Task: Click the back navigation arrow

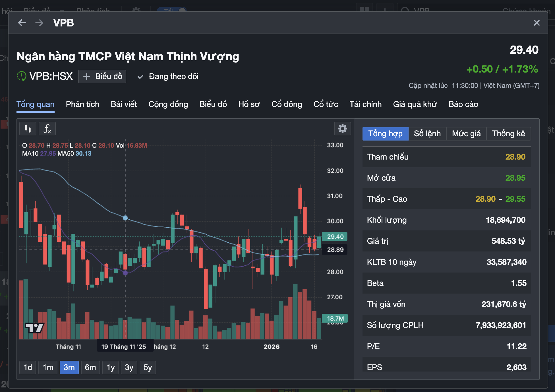Action: click(22, 23)
